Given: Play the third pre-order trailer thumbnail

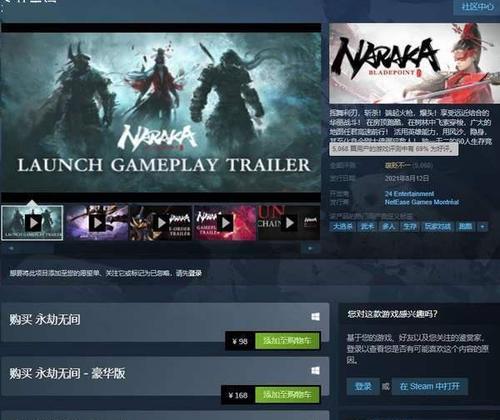Looking at the screenshot, I should point(161,223).
